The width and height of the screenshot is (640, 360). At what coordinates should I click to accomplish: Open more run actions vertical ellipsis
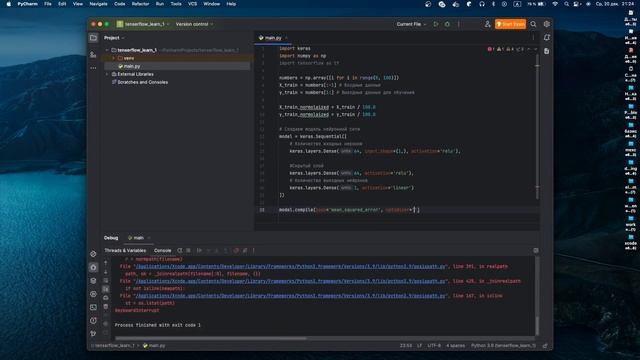pos(458,24)
